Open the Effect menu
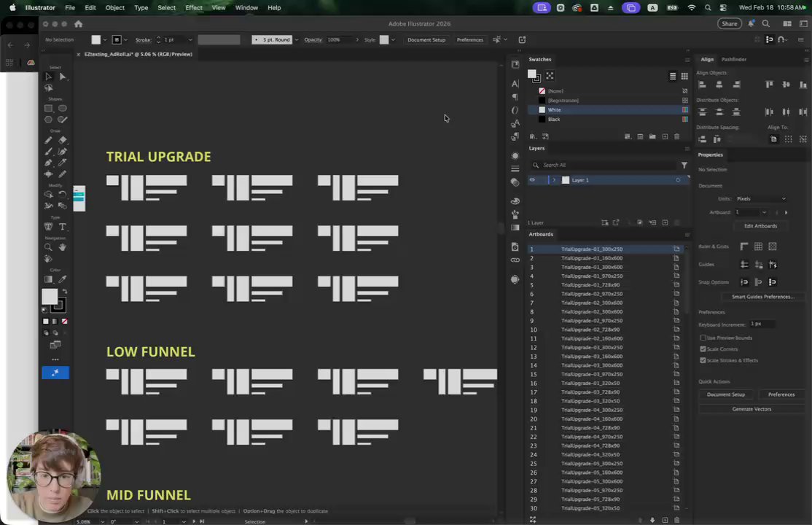The height and width of the screenshot is (525, 812). (194, 7)
